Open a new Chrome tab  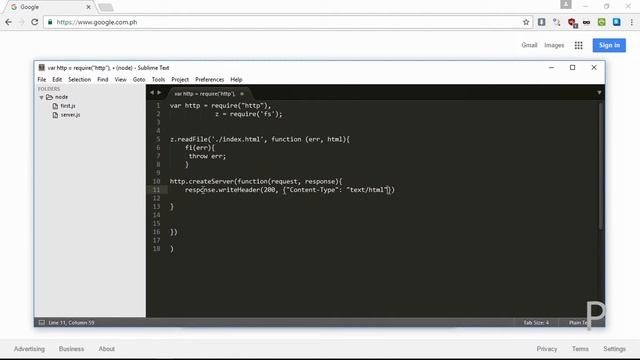tap(106, 7)
